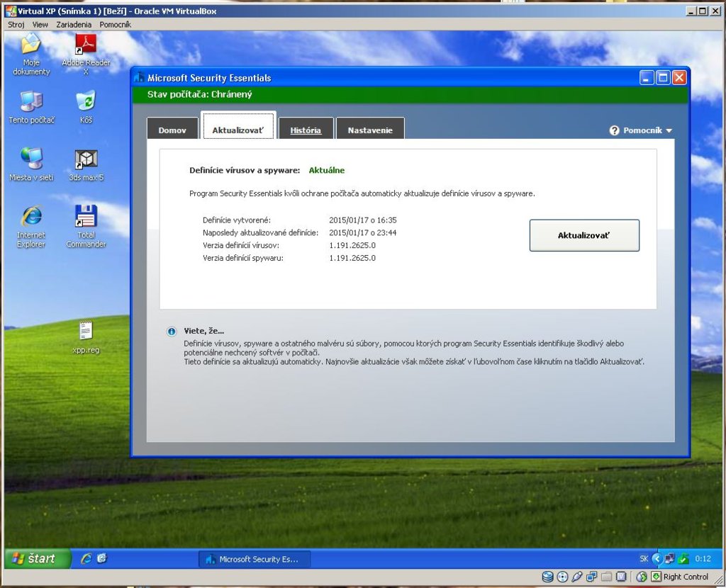Expand hidden tray icons arrow

(x=657, y=559)
